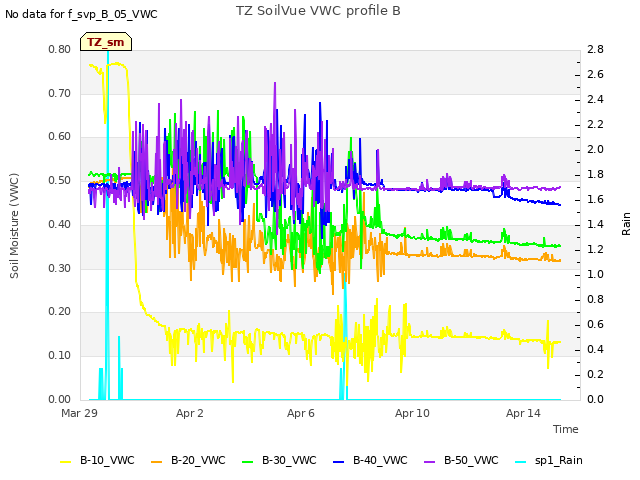Click the 0.80 soil moisture tick label

click(x=60, y=49)
